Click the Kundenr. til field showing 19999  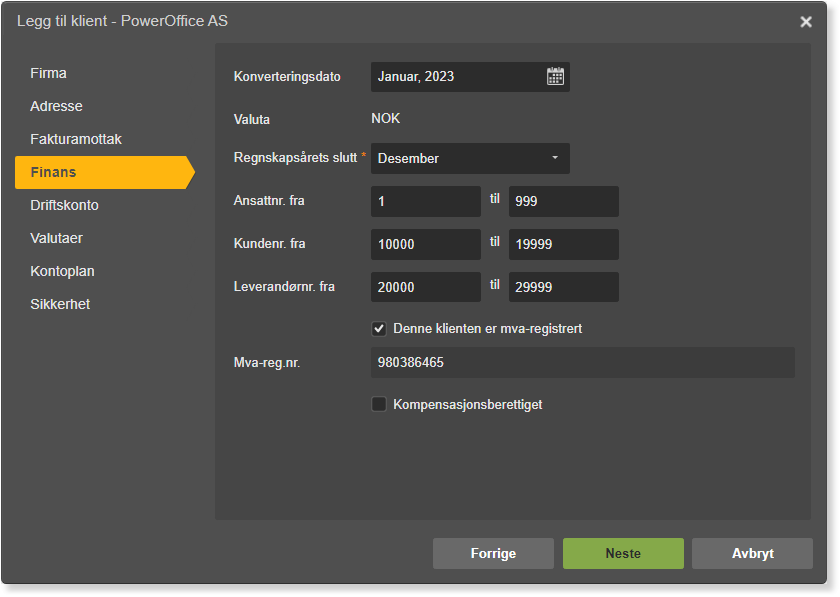pyautogui.click(x=564, y=244)
